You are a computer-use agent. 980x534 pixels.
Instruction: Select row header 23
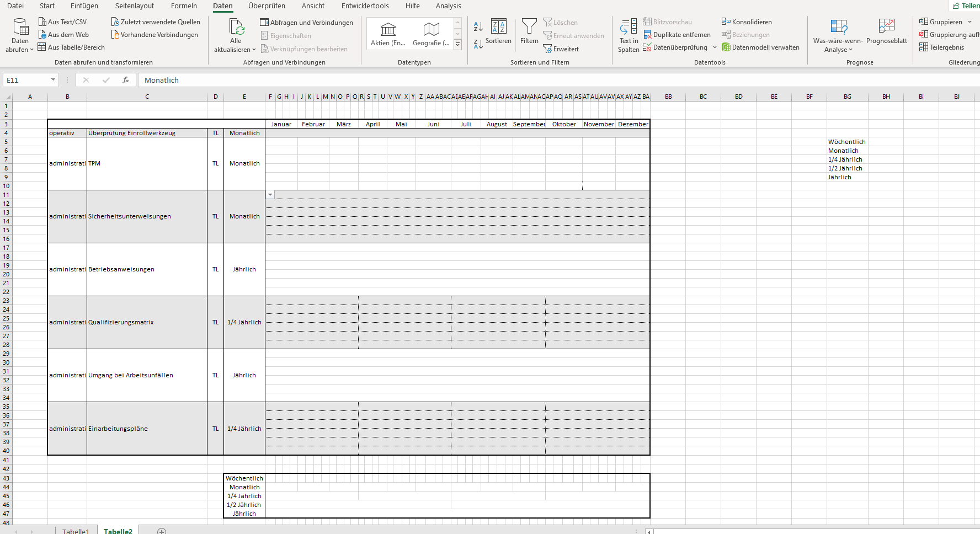pos(6,301)
